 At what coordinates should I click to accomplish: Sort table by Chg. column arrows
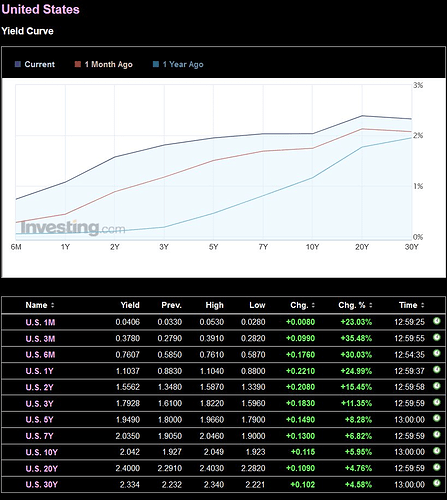(313, 305)
